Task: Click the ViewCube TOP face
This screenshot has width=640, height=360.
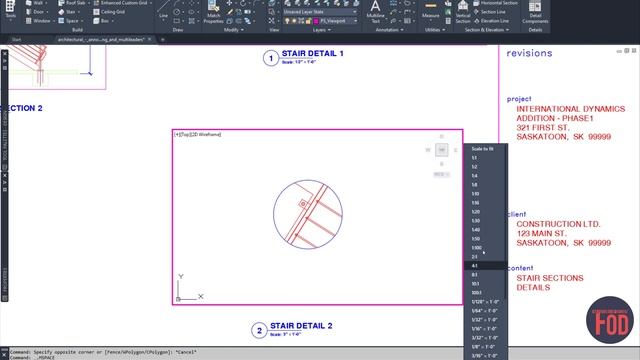Action: click(442, 150)
